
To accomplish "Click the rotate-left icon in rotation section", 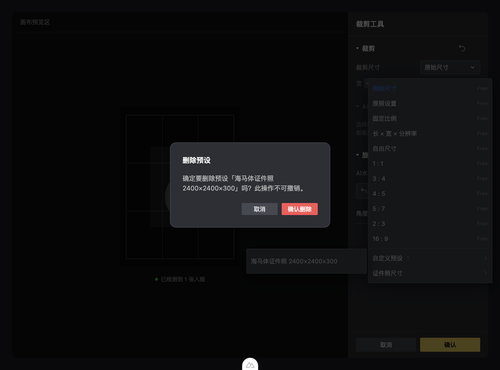I will coord(363,191).
